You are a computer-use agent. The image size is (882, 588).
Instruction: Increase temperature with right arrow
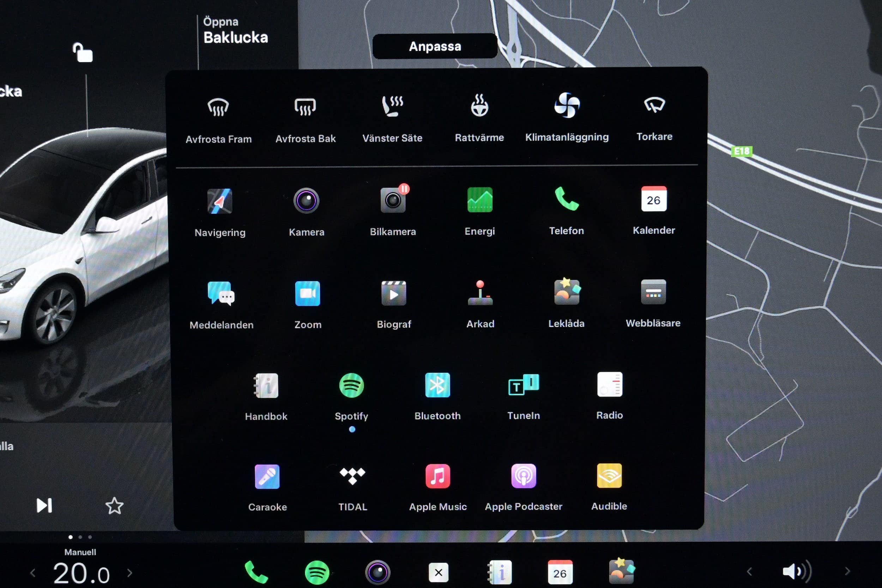130,572
